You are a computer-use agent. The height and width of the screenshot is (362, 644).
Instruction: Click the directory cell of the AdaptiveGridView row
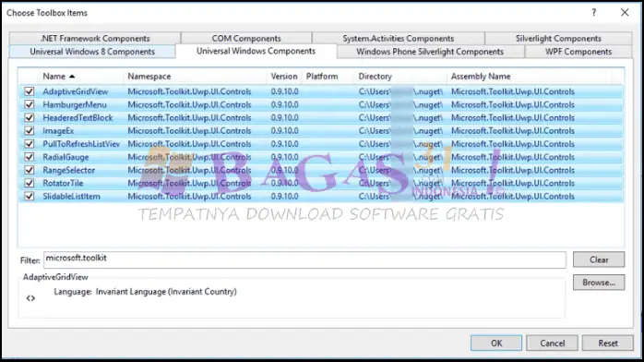click(x=400, y=91)
